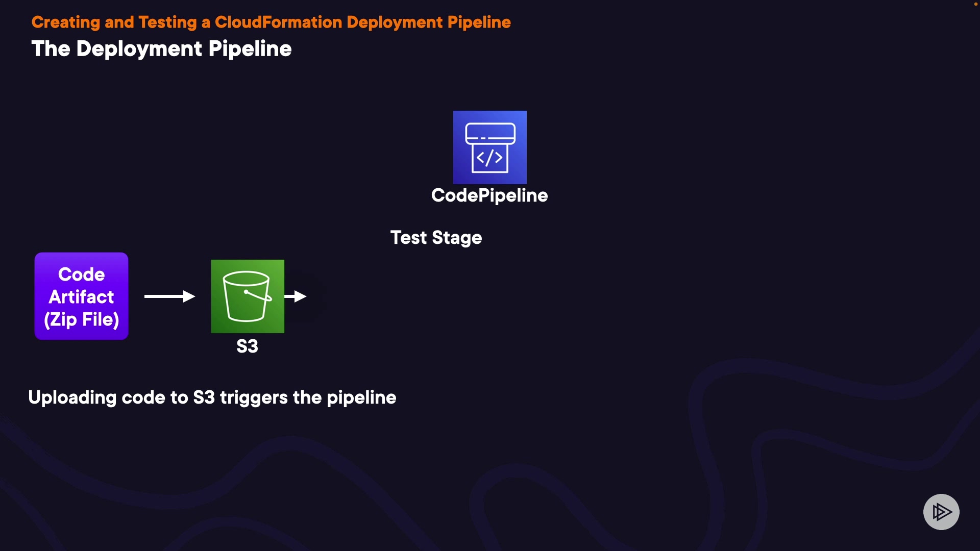The image size is (980, 551).
Task: Click the (Zip File) text line
Action: point(81,320)
